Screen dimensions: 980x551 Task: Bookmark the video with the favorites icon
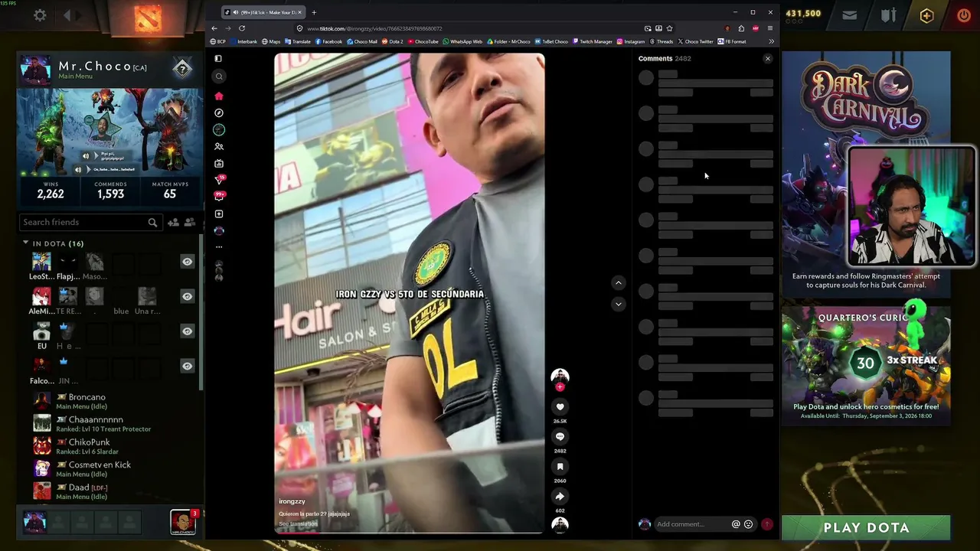tap(560, 467)
